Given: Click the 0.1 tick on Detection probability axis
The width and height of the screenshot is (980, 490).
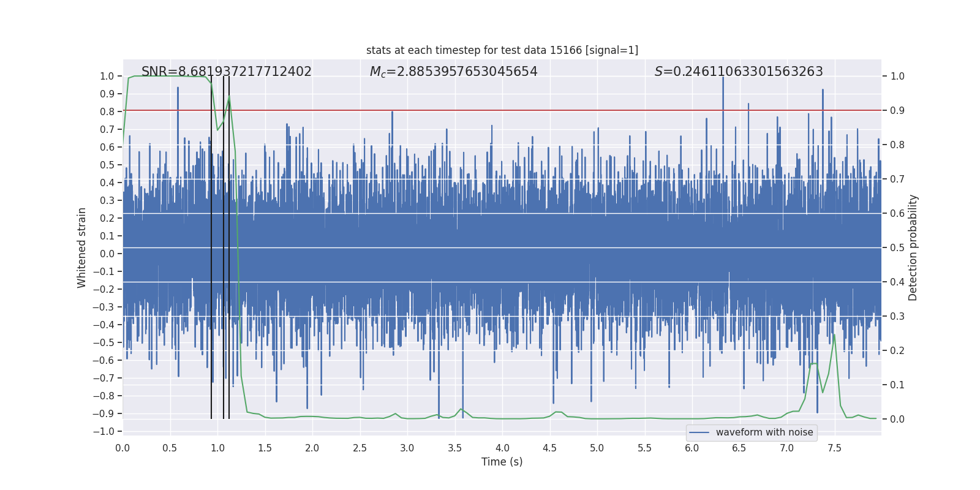Looking at the screenshot, I should pos(897,385).
